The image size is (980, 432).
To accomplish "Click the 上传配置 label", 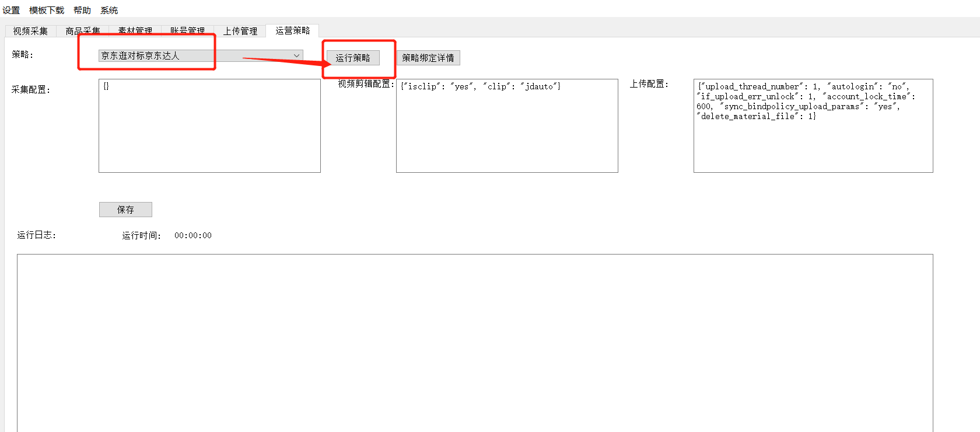I will pyautogui.click(x=649, y=83).
